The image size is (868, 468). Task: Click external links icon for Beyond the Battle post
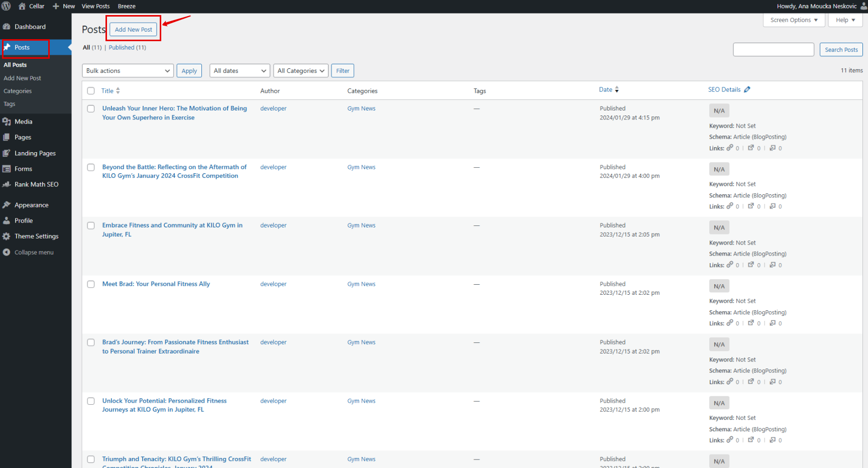[x=751, y=206]
